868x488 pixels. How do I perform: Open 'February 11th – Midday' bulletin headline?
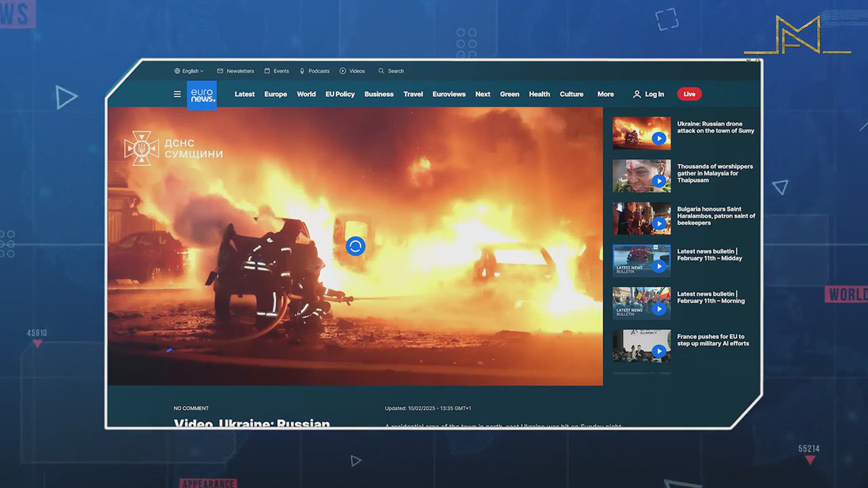click(x=709, y=255)
